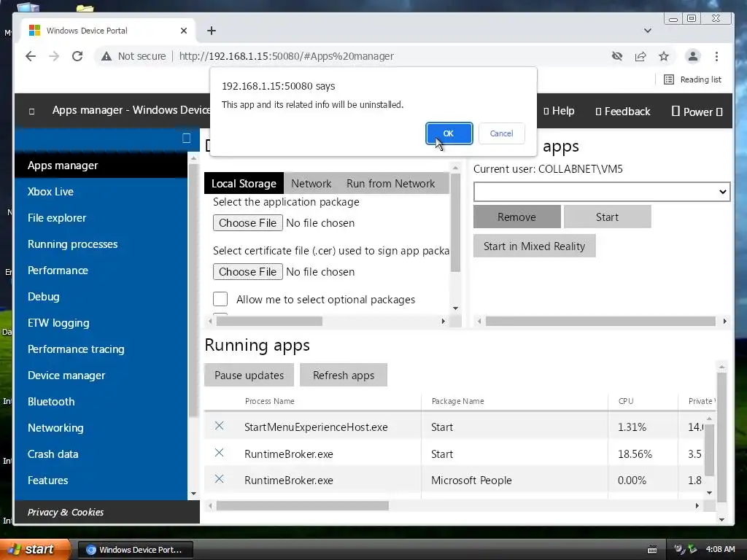Switch to the Run from Network tab

pos(391,183)
